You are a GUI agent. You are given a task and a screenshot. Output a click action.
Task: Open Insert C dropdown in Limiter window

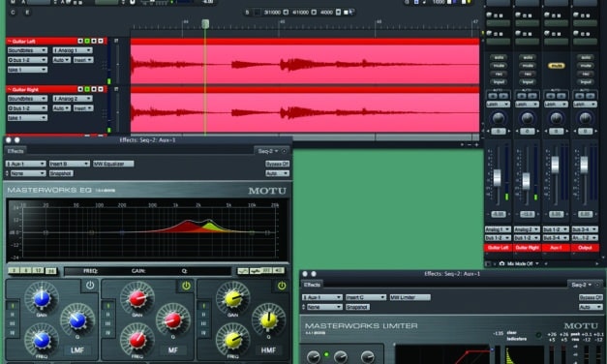(x=366, y=297)
